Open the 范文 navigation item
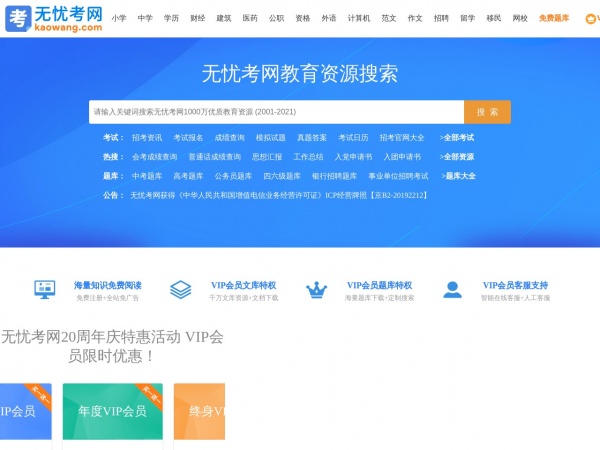600x450 pixels. (389, 18)
